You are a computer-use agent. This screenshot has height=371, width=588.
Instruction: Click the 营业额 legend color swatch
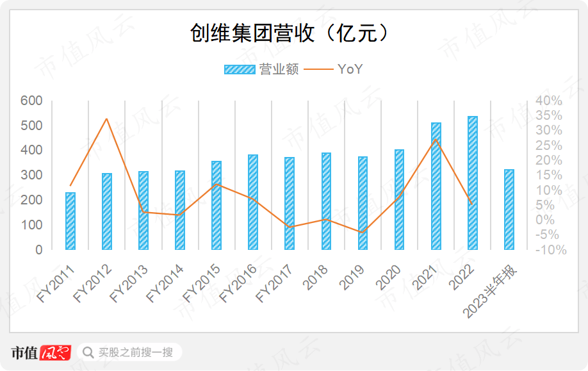tap(240, 70)
